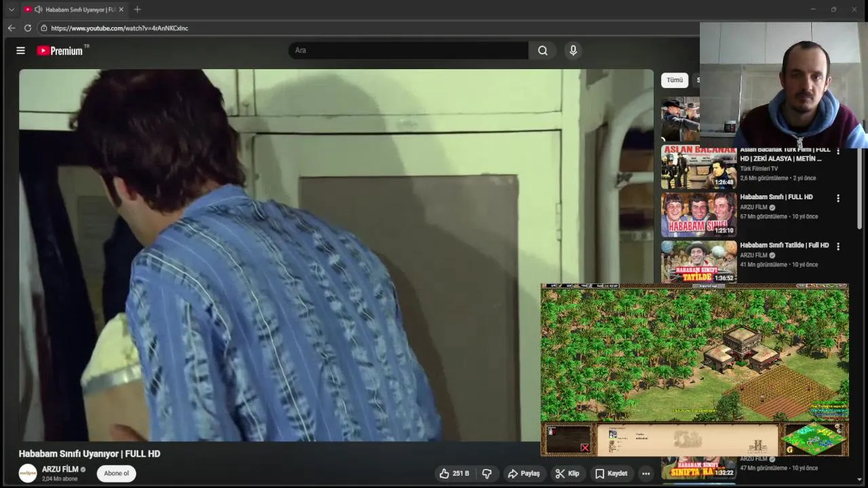Select the building in the game view

point(742,348)
